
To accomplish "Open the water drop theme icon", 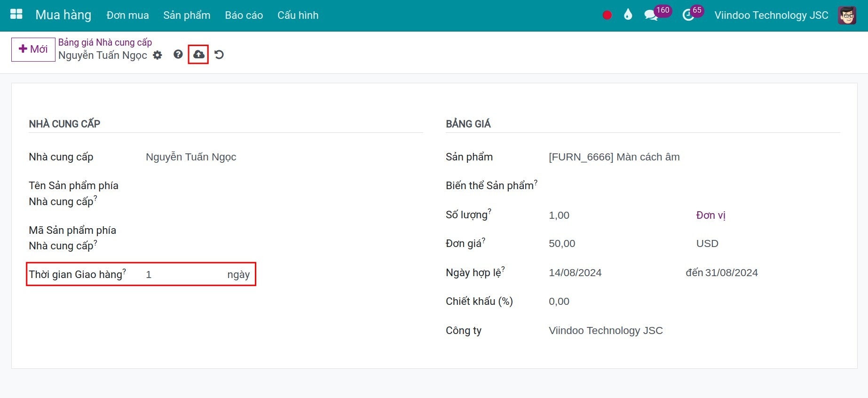I will click(x=628, y=15).
